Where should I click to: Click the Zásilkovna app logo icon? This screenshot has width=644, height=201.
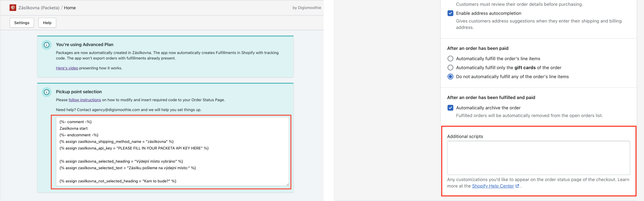[13, 8]
